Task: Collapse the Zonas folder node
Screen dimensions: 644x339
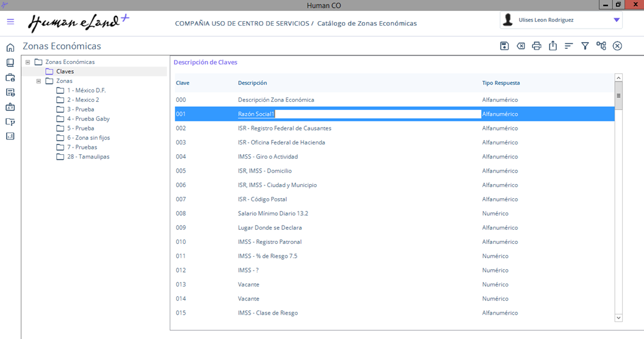Action: click(x=38, y=81)
